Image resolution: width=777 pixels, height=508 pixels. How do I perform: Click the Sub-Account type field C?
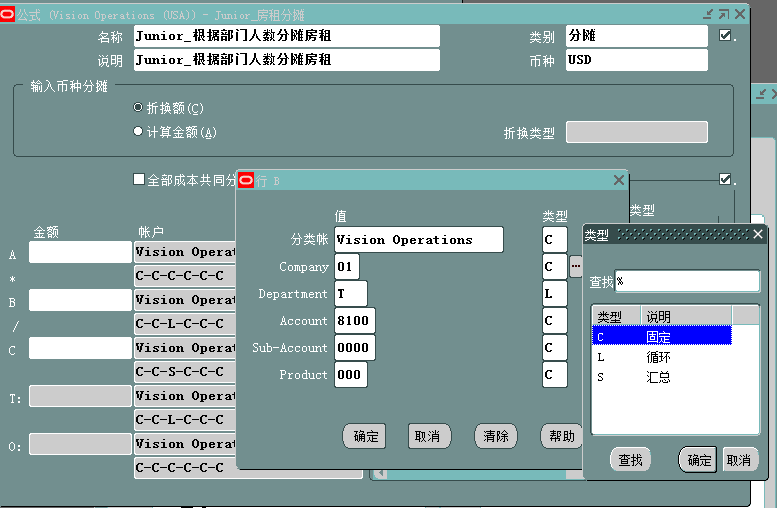point(555,347)
